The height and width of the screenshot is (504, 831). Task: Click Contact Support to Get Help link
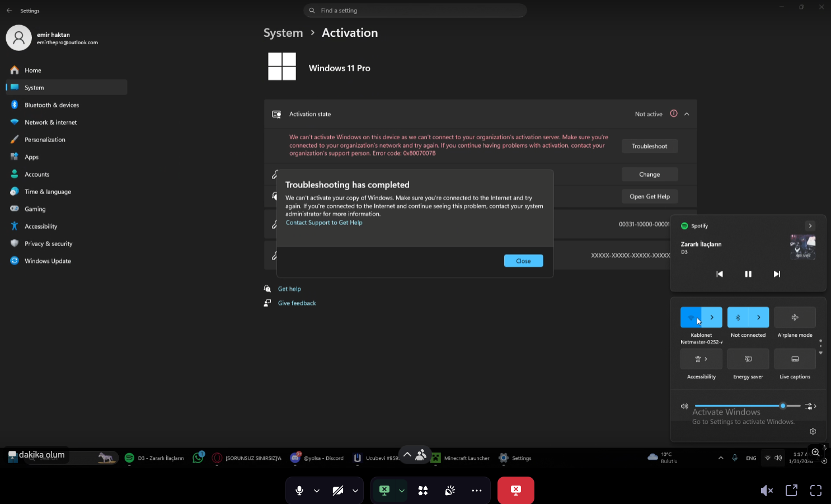pyautogui.click(x=324, y=223)
